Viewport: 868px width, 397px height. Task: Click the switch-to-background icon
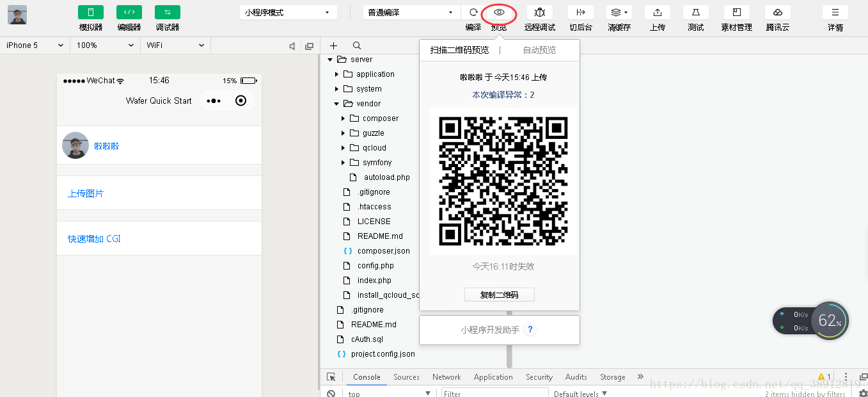581,12
